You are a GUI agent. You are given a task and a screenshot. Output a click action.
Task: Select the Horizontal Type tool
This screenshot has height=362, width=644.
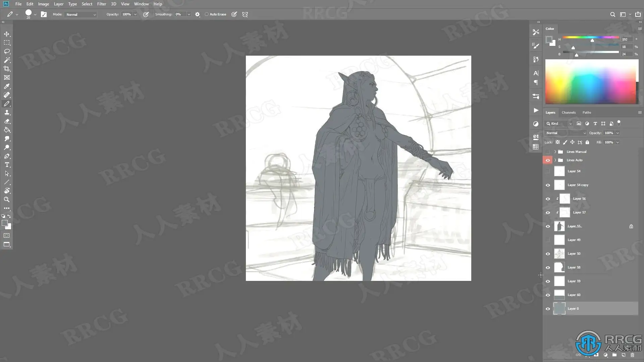[7, 165]
